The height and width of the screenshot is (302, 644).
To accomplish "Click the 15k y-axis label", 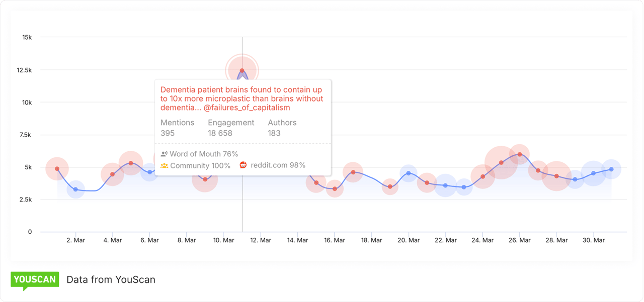I will point(27,37).
